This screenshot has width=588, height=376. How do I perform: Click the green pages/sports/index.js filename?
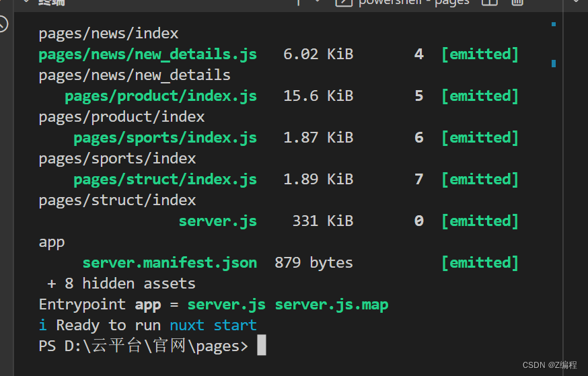[165, 138]
